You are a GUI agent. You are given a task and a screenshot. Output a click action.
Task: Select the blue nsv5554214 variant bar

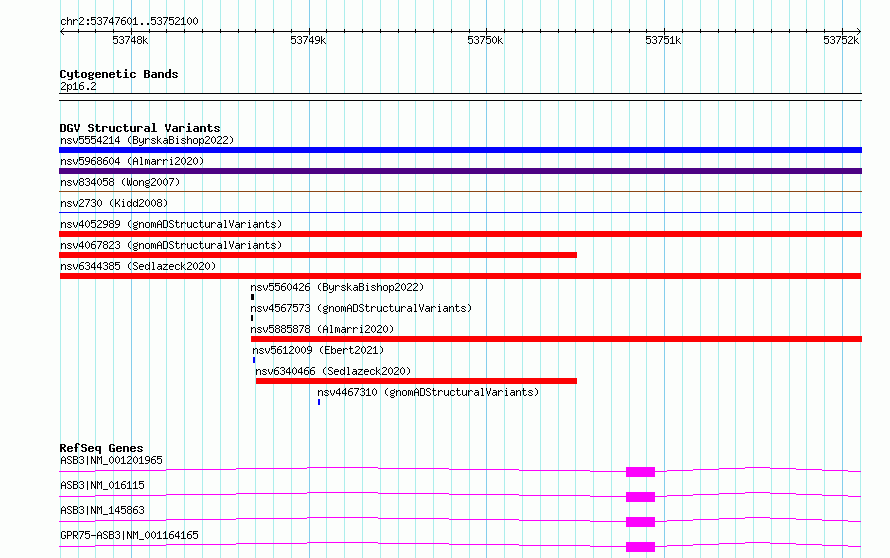(460, 150)
